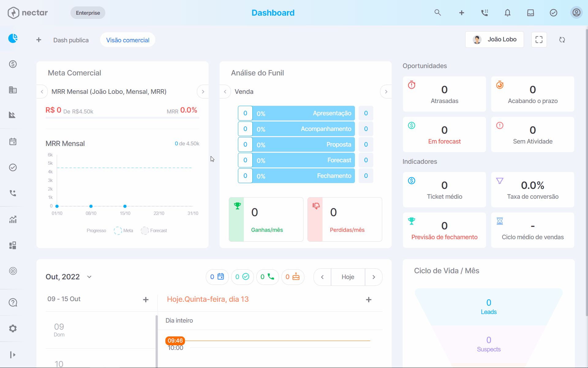Open the calendar icon in the left sidebar

(13, 142)
